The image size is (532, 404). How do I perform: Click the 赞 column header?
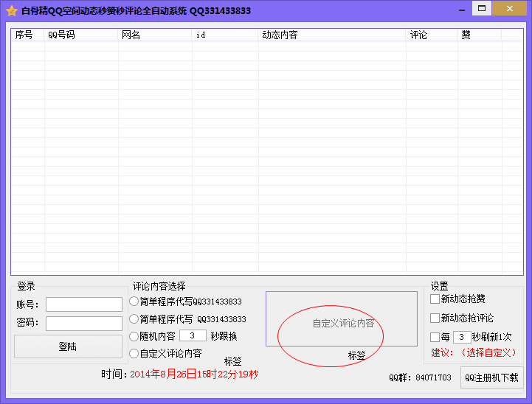tap(479, 35)
